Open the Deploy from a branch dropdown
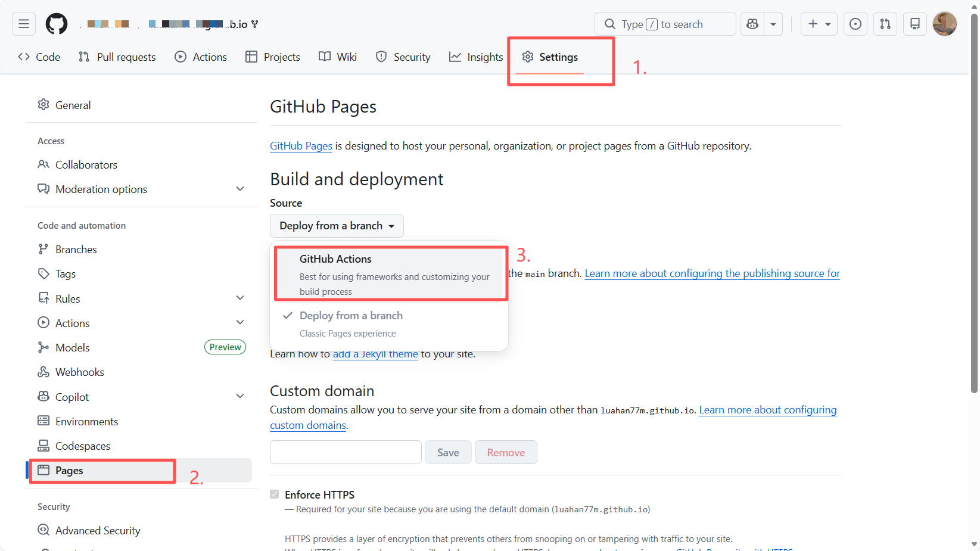Viewport: 980px width, 551px height. (337, 226)
